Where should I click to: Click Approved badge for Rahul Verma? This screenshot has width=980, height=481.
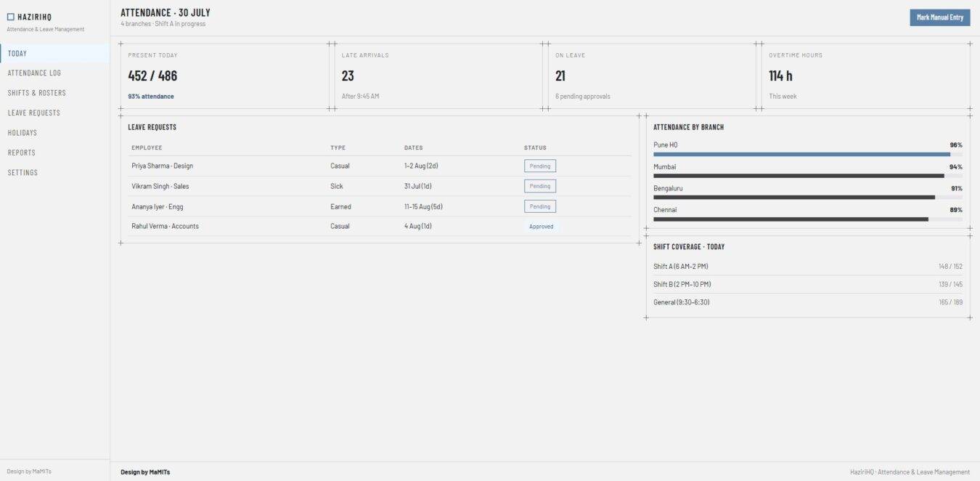(542, 227)
